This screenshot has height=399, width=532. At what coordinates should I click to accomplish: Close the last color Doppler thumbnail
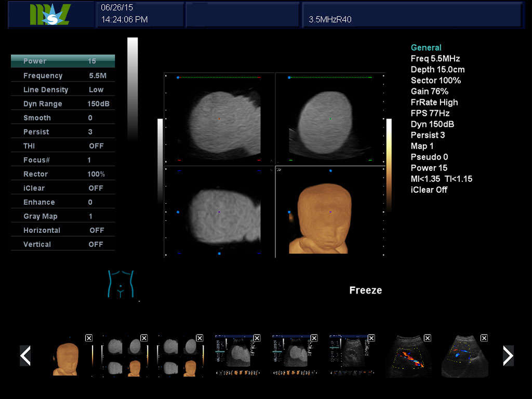click(x=484, y=338)
